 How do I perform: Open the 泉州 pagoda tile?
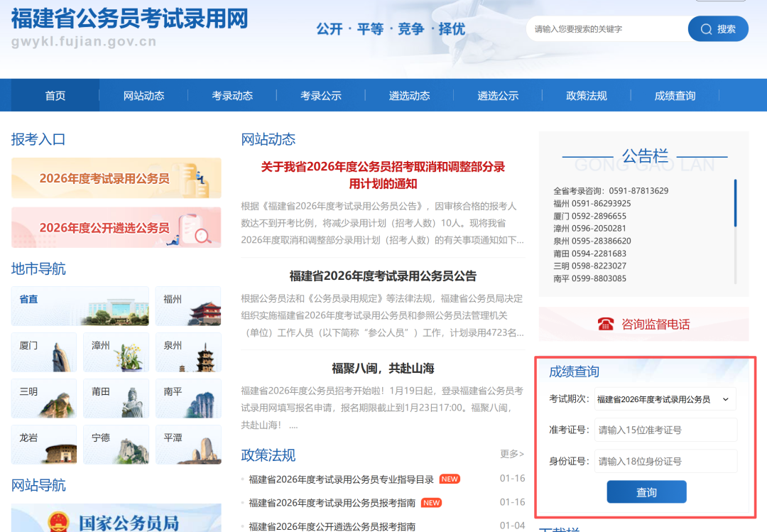[187, 352]
